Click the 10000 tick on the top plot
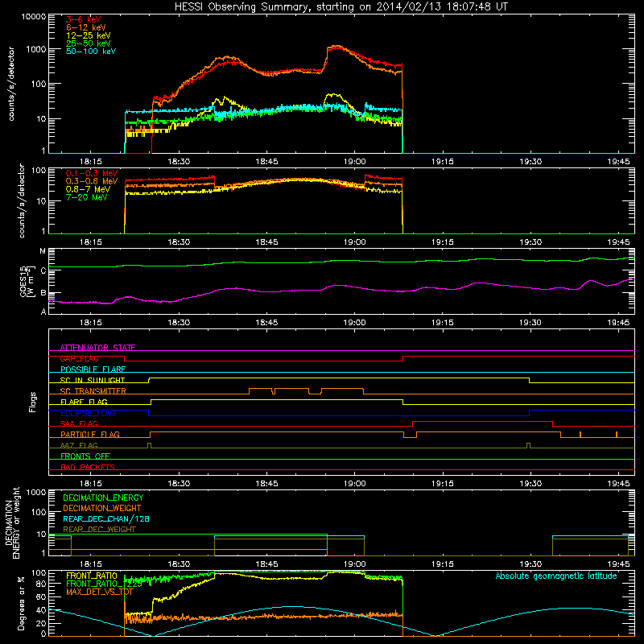 coord(34,16)
